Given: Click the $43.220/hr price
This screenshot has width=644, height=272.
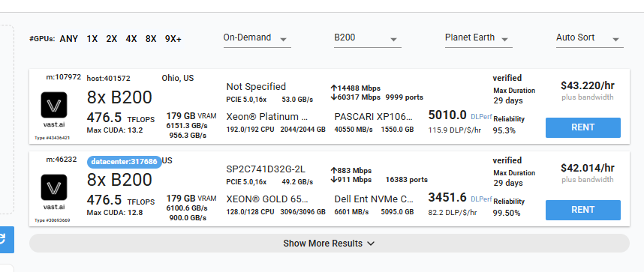Looking at the screenshot, I should (588, 85).
